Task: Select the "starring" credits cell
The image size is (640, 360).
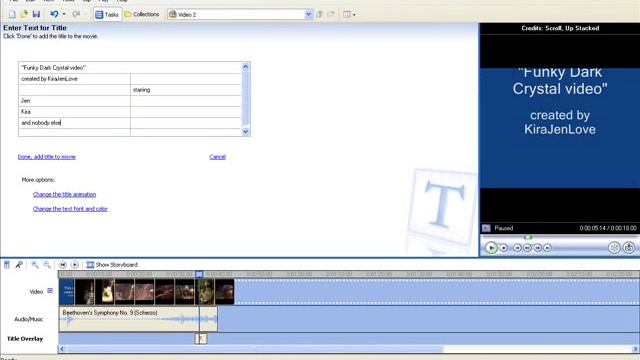Action: coord(186,90)
